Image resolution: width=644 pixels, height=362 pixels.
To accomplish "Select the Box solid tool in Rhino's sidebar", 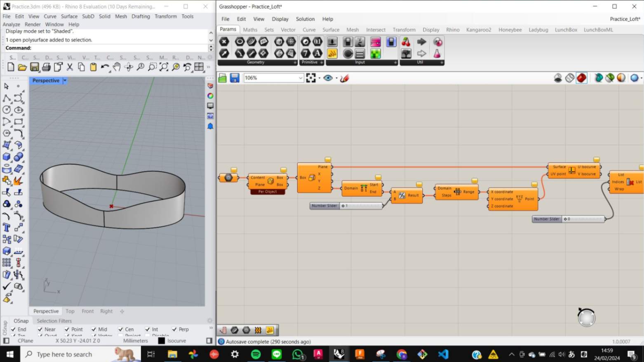I will tap(7, 157).
